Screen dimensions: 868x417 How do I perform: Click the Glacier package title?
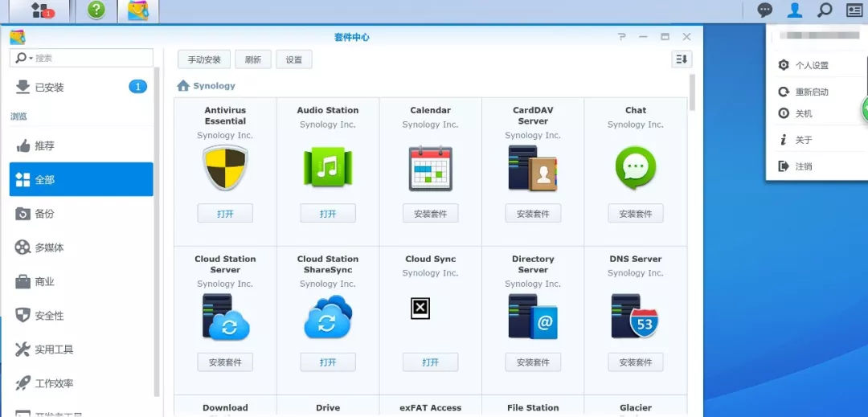tap(636, 407)
